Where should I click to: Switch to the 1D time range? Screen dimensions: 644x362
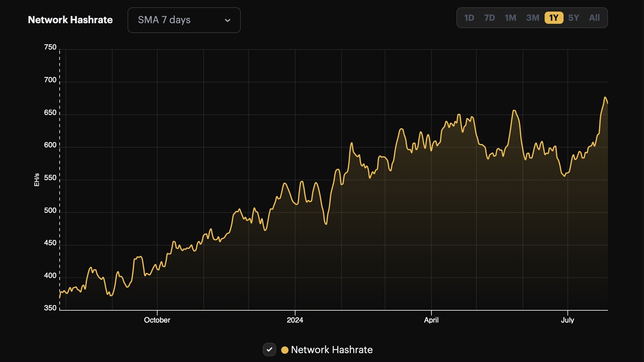click(469, 18)
